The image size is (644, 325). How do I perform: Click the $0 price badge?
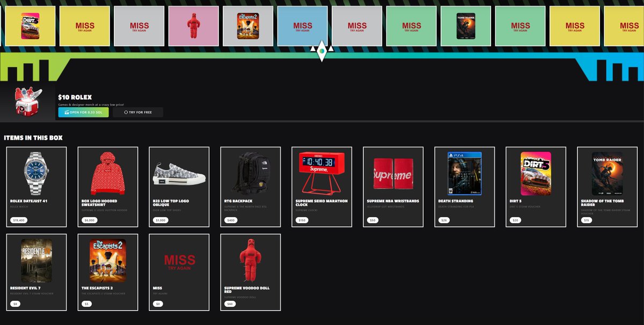click(x=158, y=304)
